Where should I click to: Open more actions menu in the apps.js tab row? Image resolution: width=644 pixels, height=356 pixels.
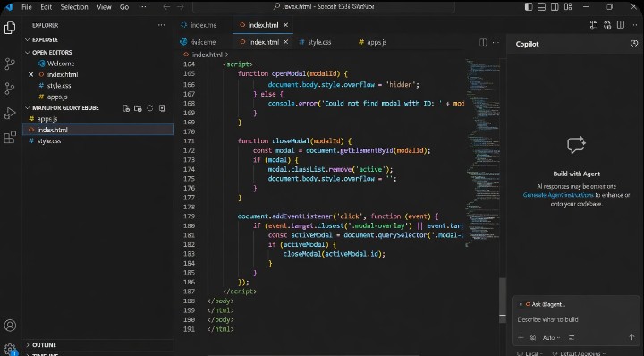click(496, 42)
